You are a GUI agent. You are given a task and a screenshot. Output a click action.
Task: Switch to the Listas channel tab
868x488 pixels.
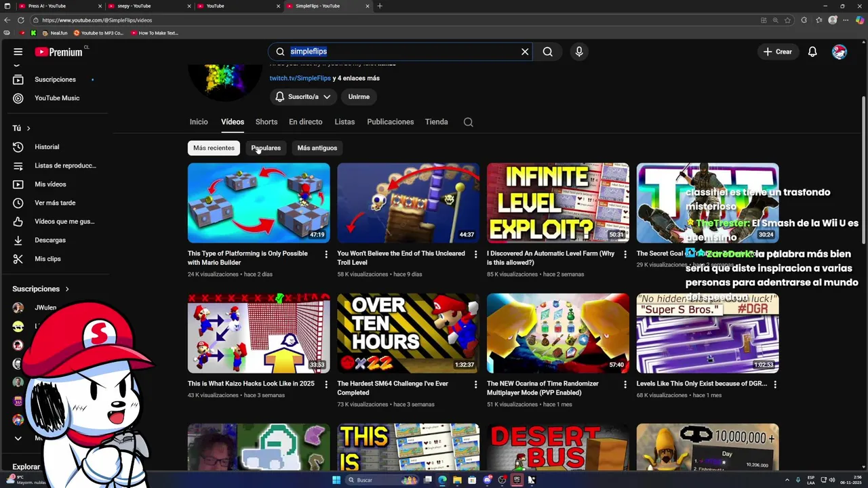tap(344, 122)
